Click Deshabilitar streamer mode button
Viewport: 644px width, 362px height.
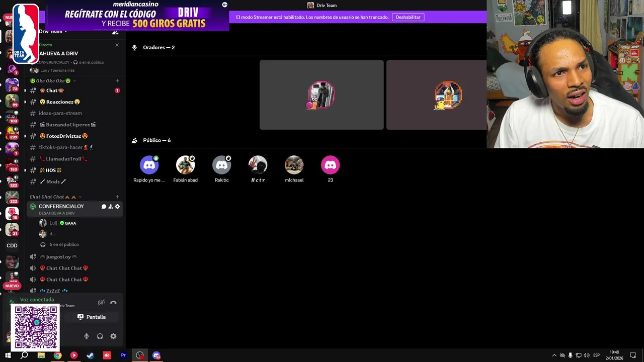(408, 17)
